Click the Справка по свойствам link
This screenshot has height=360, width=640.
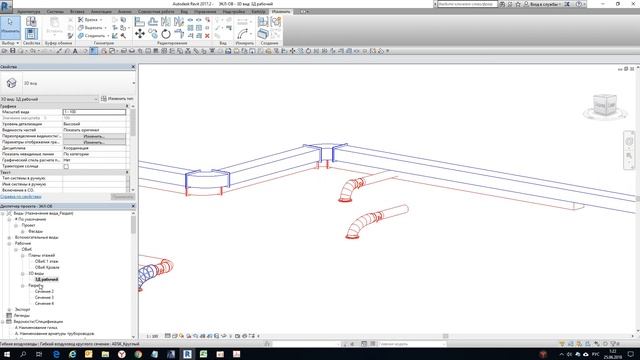click(21, 197)
